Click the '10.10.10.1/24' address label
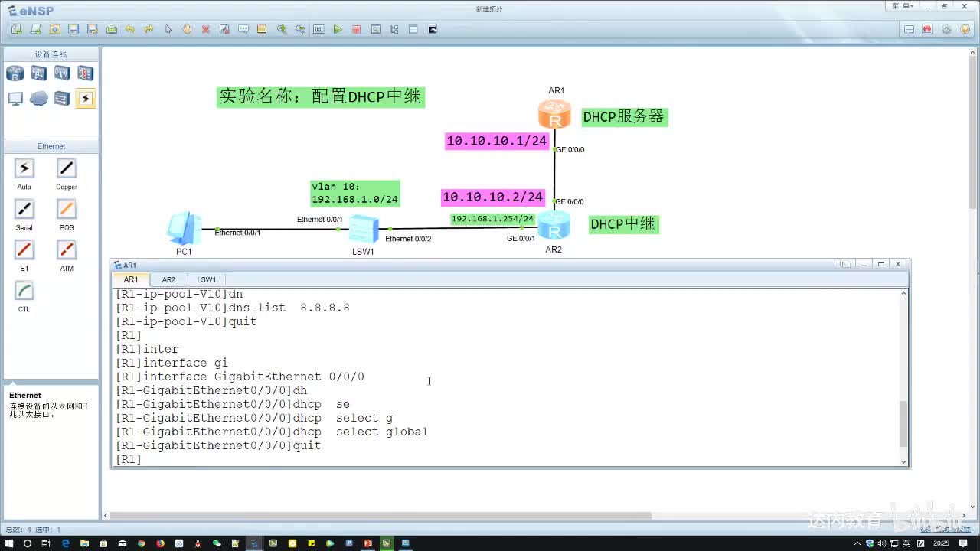The width and height of the screenshot is (980, 551). (x=497, y=141)
